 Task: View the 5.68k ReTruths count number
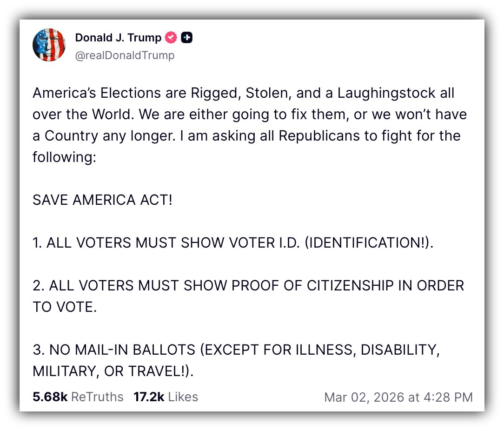50,397
